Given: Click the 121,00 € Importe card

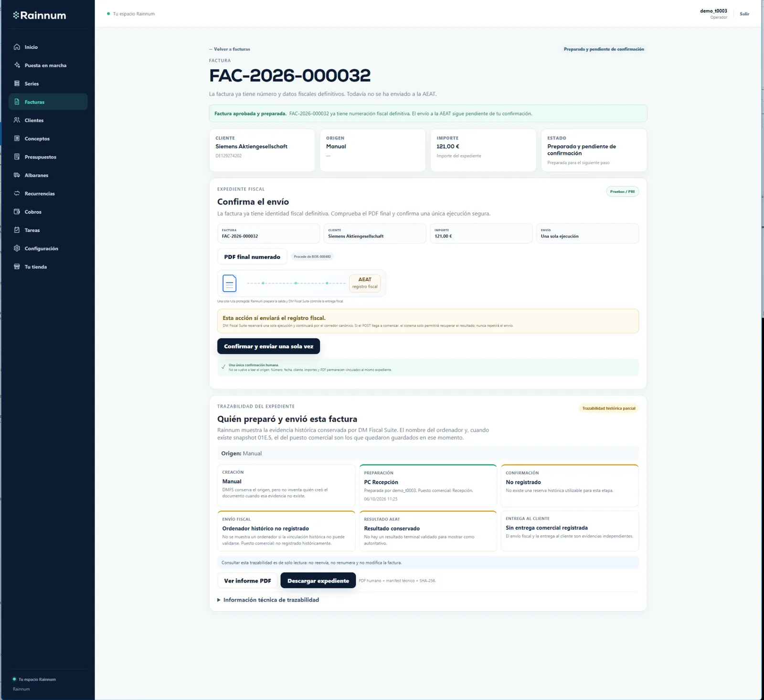Looking at the screenshot, I should pos(483,150).
